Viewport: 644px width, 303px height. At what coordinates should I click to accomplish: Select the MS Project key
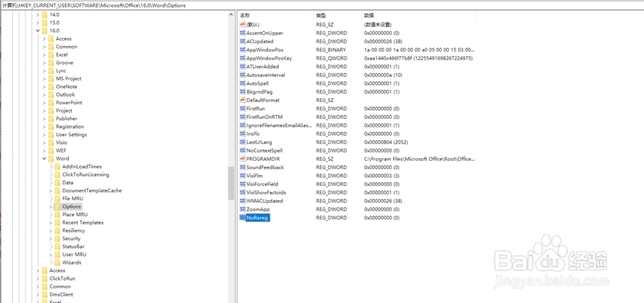click(69, 78)
